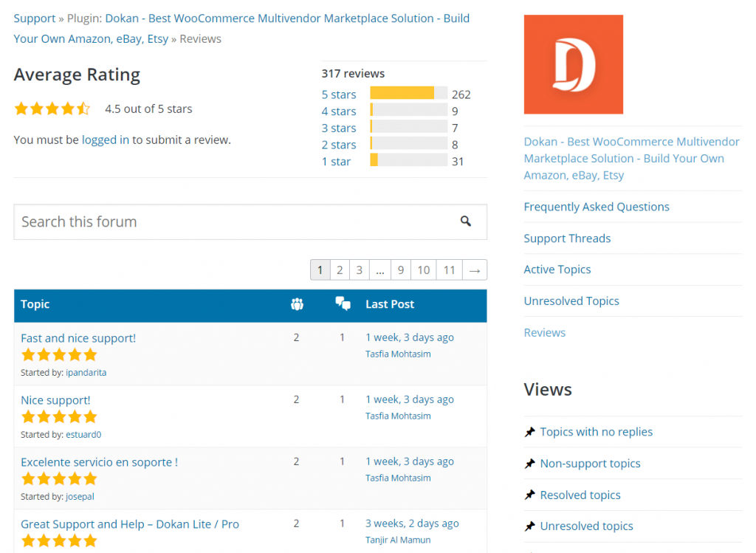756x553 pixels.
Task: Jump to page 11 of reviews
Action: [x=450, y=270]
